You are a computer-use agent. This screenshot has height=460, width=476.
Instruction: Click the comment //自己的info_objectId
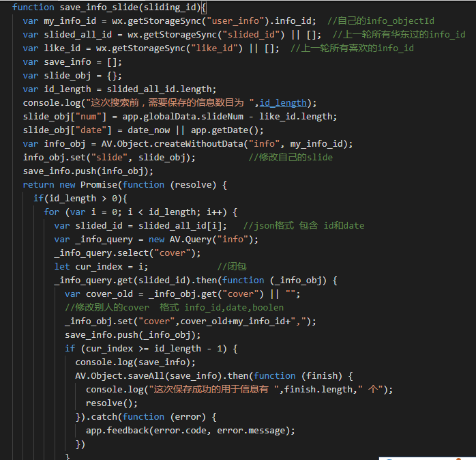tap(381, 21)
